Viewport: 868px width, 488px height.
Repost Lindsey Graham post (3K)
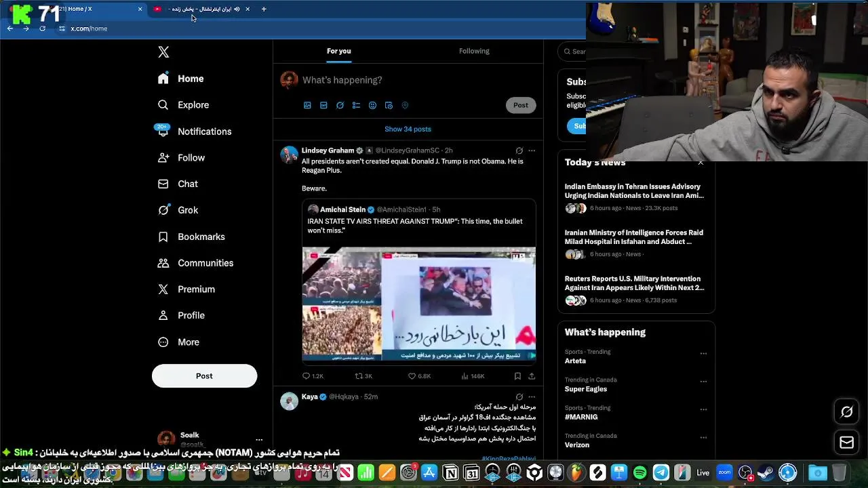click(363, 376)
